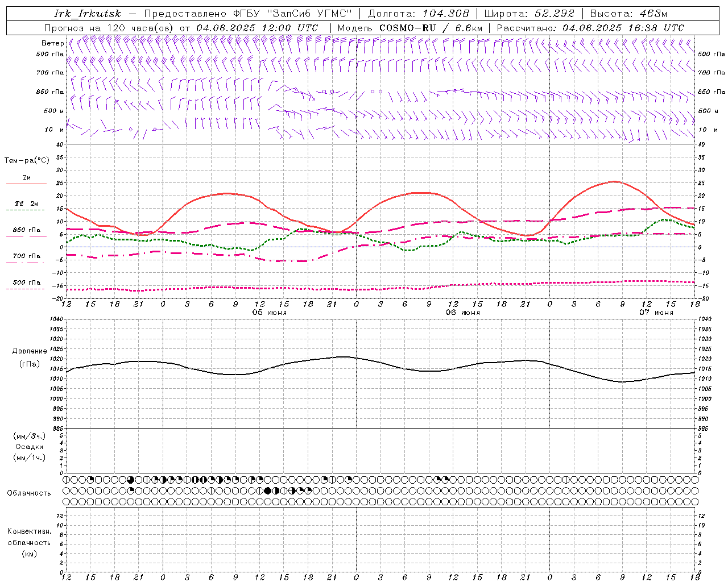Image resolution: width=728 pixels, height=582 pixels.
Task: Click the "06 июня" date label
Action: click(463, 313)
